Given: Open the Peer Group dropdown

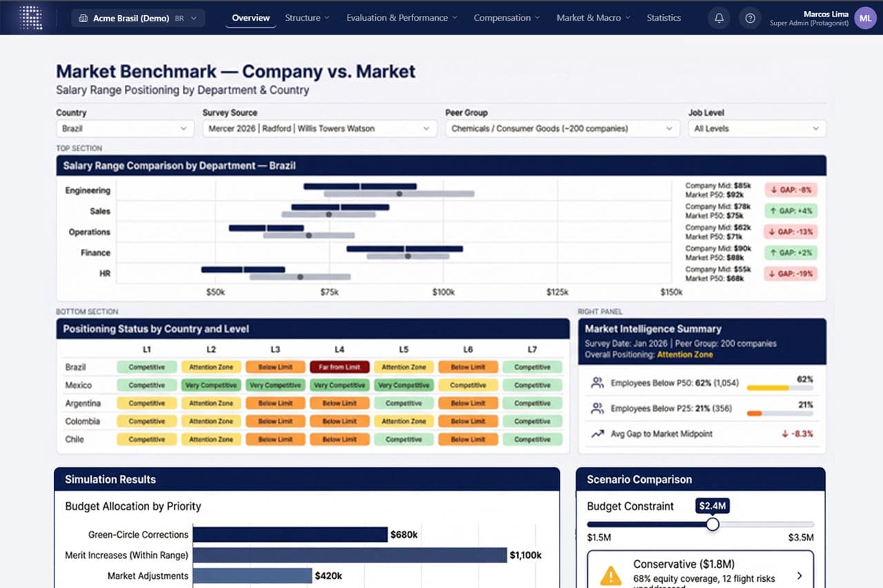Looking at the screenshot, I should click(x=562, y=128).
